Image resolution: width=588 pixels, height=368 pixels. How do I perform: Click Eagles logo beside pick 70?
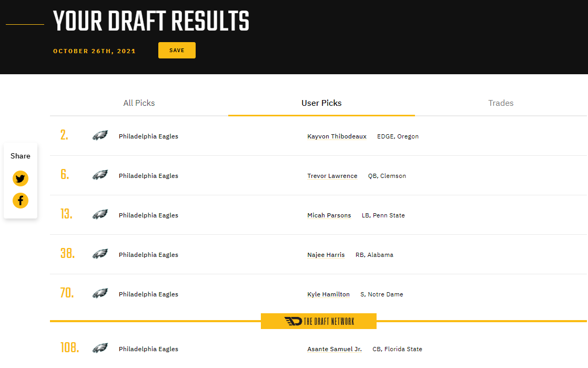(100, 294)
